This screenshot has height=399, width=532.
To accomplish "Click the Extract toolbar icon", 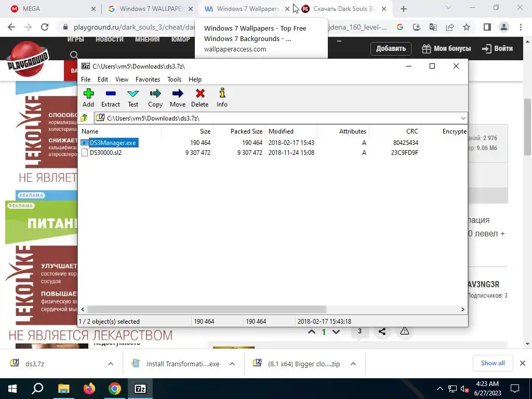I will pyautogui.click(x=111, y=98).
